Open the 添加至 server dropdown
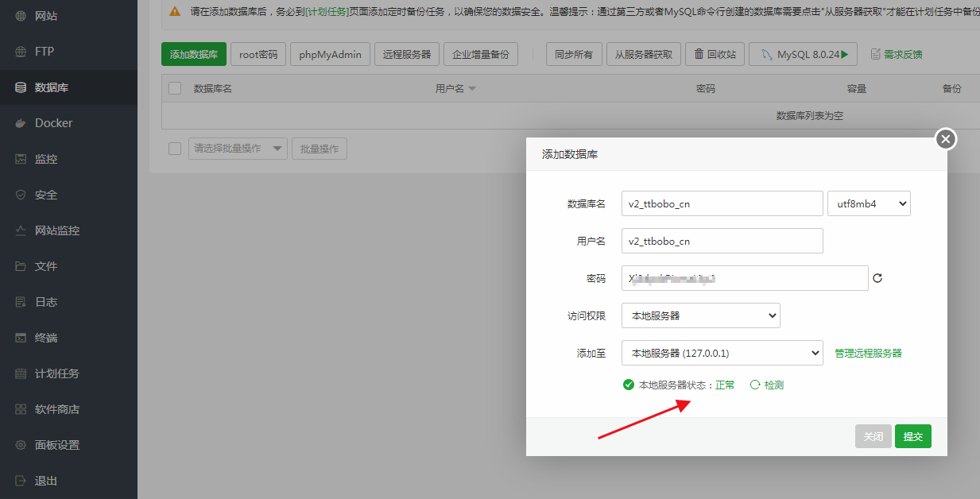This screenshot has height=499, width=980. [x=722, y=353]
